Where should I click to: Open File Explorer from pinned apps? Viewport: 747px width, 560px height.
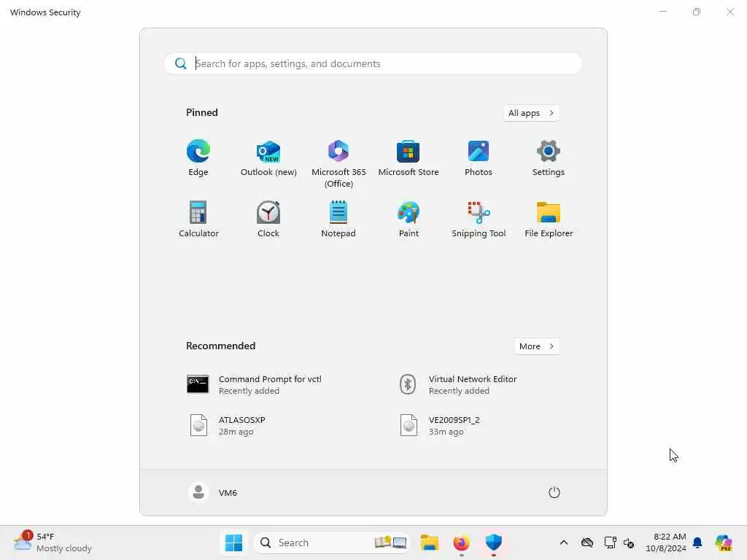click(549, 219)
